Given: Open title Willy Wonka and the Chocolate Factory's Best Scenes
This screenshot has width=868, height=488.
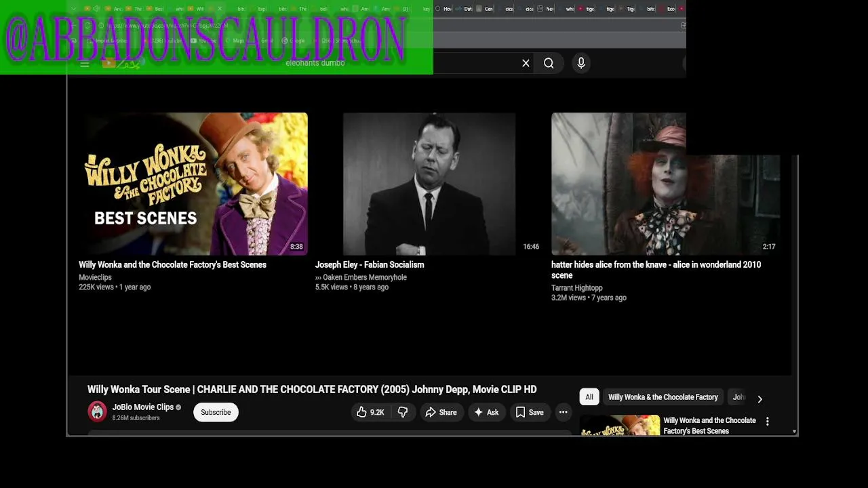Looking at the screenshot, I should pyautogui.click(x=172, y=265).
